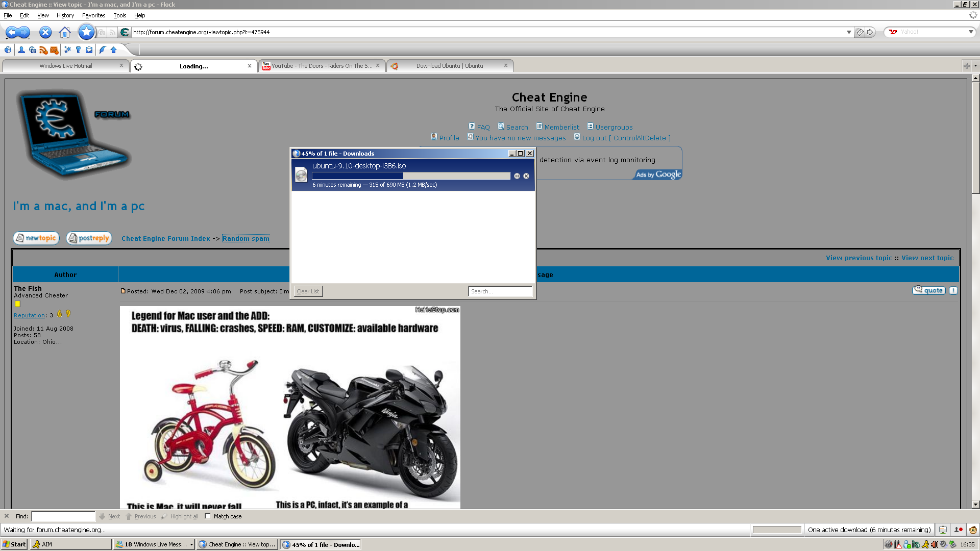The image size is (980, 551).
Task: Open the Tools menu
Action: point(120,15)
